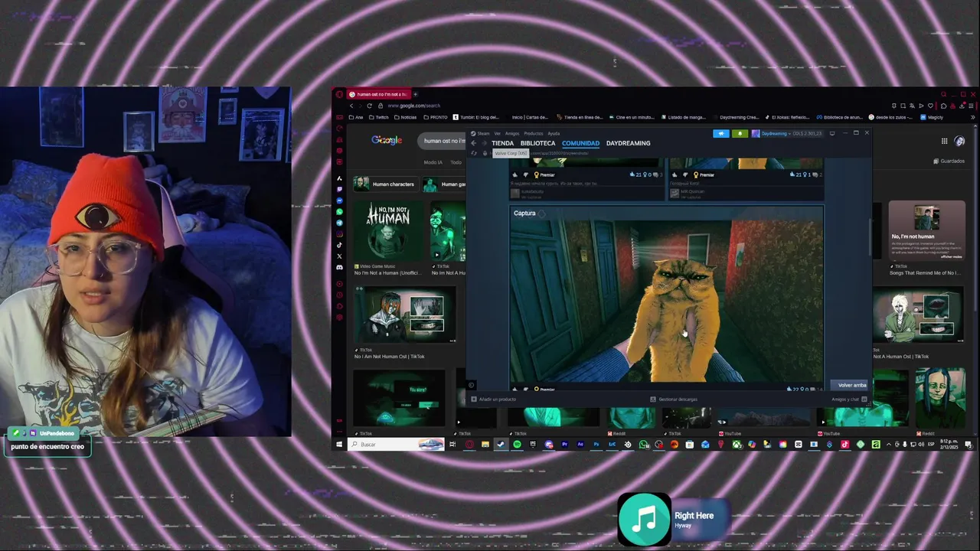
Task: Show more bookmarks with the chevron
Action: tap(972, 117)
